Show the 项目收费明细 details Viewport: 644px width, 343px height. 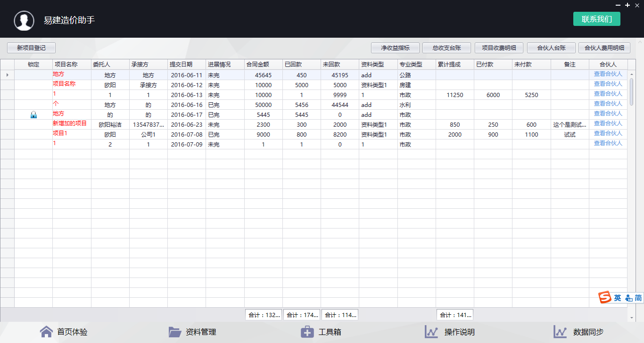tap(499, 48)
